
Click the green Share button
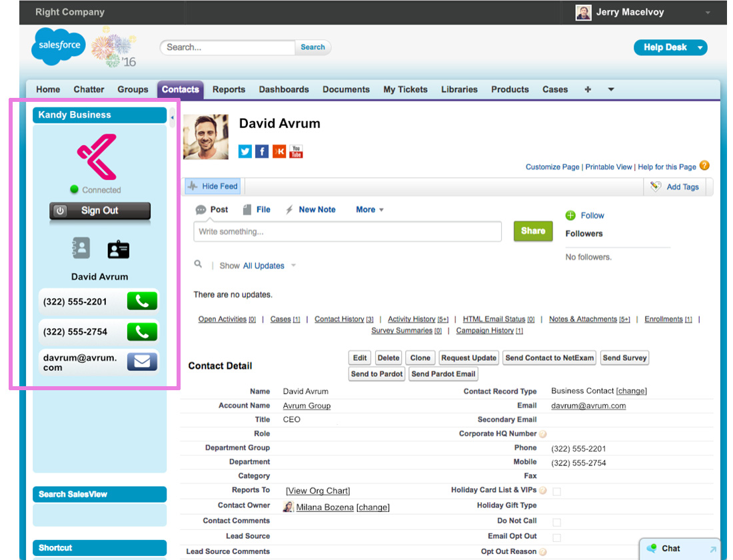[x=533, y=231]
